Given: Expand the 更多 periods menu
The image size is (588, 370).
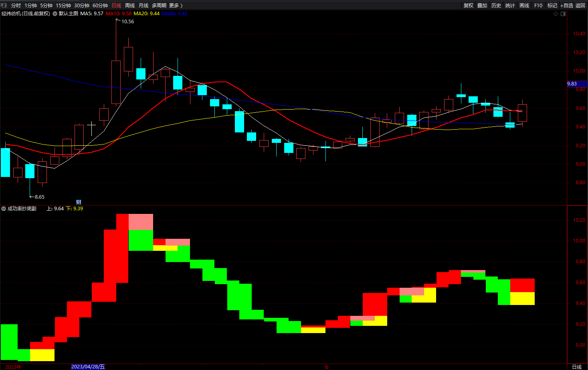Looking at the screenshot, I should (x=176, y=5).
